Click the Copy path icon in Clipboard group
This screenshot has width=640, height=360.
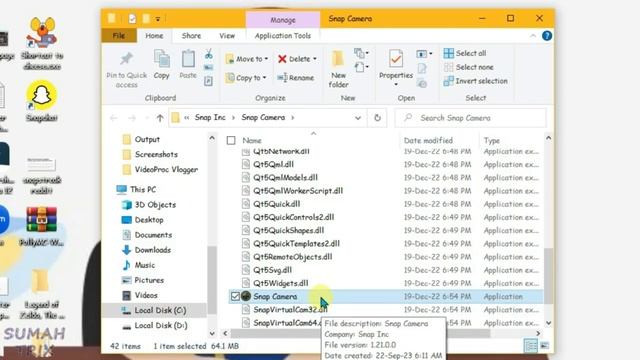209,68
